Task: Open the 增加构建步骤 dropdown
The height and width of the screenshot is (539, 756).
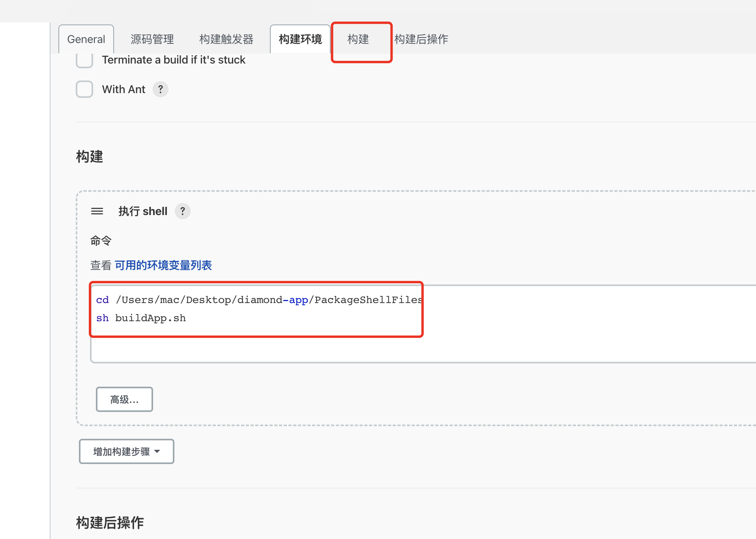Action: point(127,451)
